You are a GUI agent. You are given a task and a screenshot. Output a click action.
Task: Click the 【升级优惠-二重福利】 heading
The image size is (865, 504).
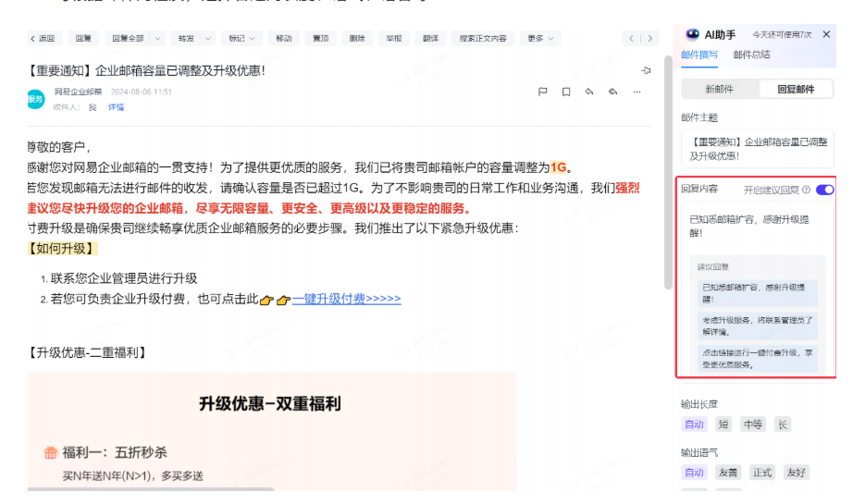(x=87, y=352)
